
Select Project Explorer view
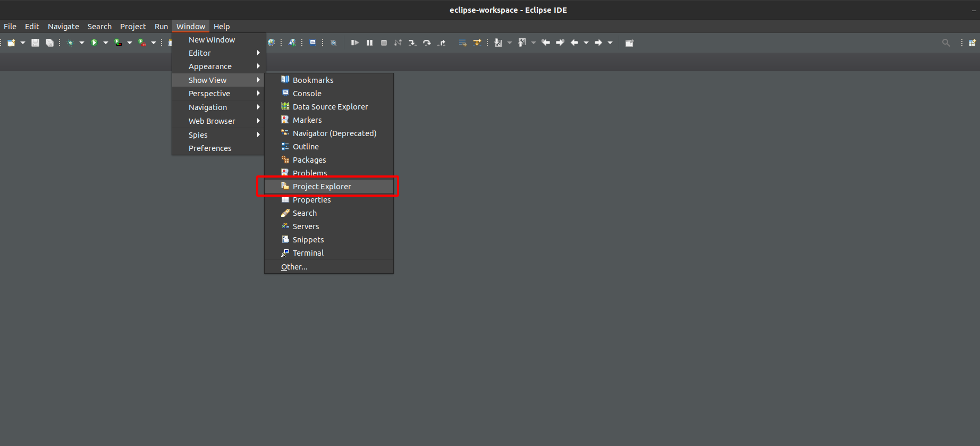coord(329,187)
